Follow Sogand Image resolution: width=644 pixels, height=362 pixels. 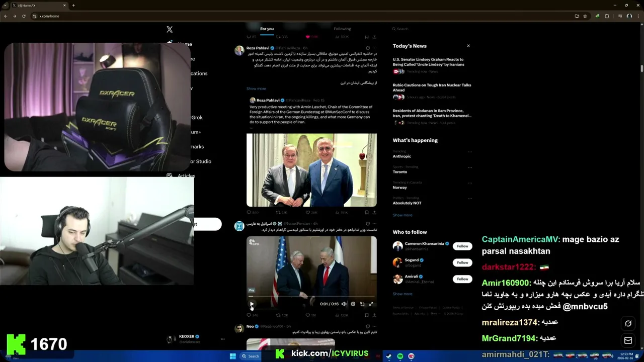click(462, 262)
